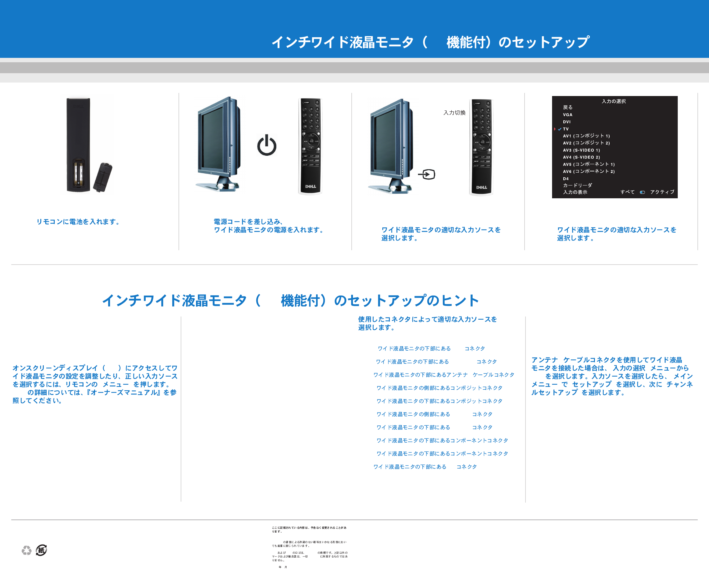Click the blue checkmark beside TV

coord(560,129)
